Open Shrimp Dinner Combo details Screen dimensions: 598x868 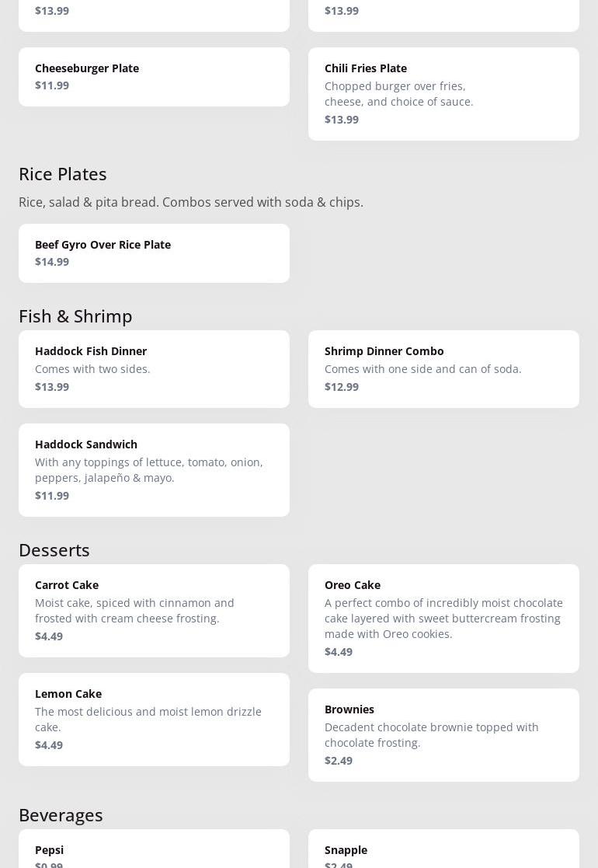(x=443, y=368)
